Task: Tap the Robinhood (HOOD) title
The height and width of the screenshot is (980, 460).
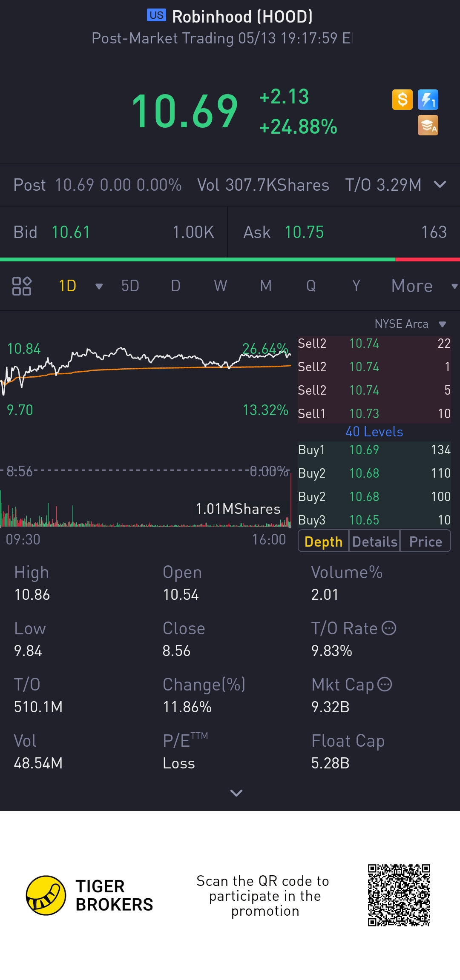Action: [242, 17]
